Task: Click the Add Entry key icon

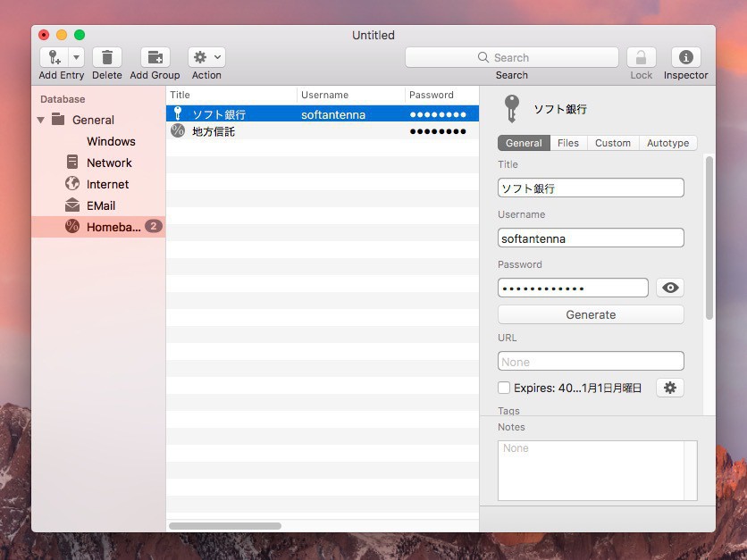Action: coord(54,57)
